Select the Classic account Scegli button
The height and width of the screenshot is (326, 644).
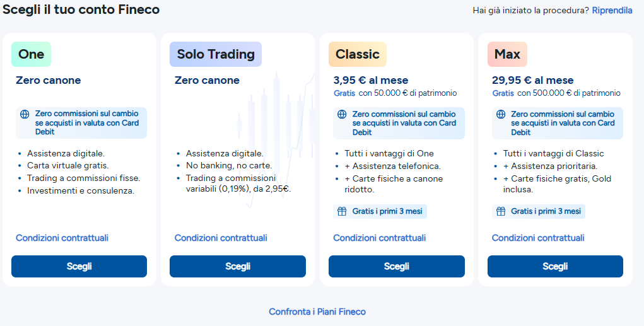[396, 266]
